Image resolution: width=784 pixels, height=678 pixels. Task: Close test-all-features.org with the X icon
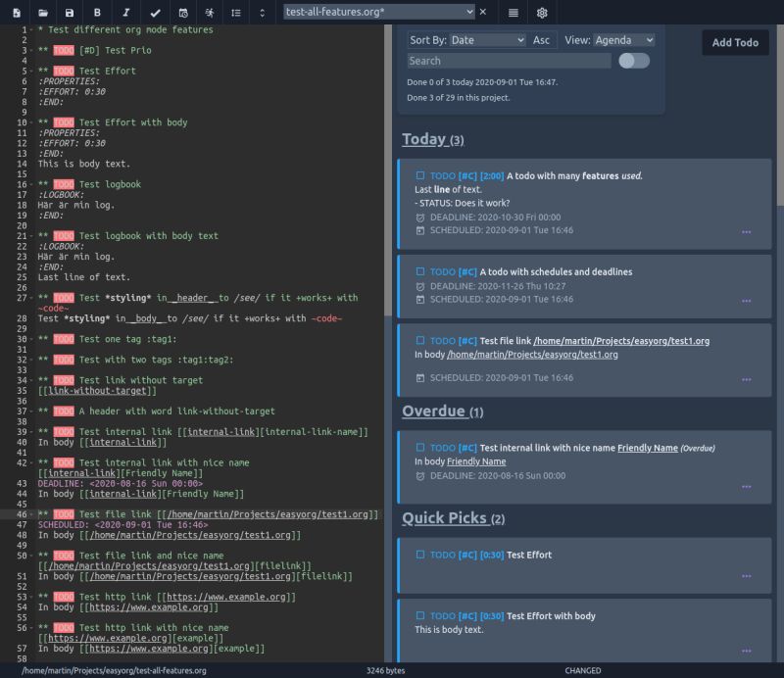click(483, 12)
